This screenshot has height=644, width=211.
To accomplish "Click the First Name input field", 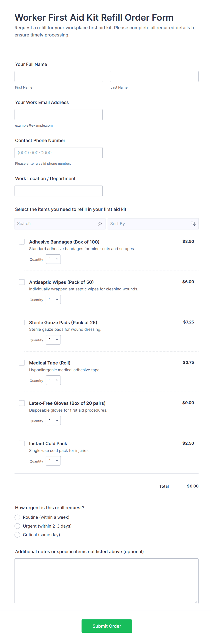I will (x=59, y=77).
